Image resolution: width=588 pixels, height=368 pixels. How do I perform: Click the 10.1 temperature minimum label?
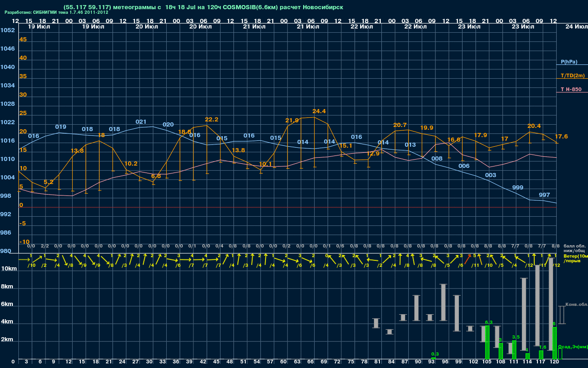click(x=266, y=164)
